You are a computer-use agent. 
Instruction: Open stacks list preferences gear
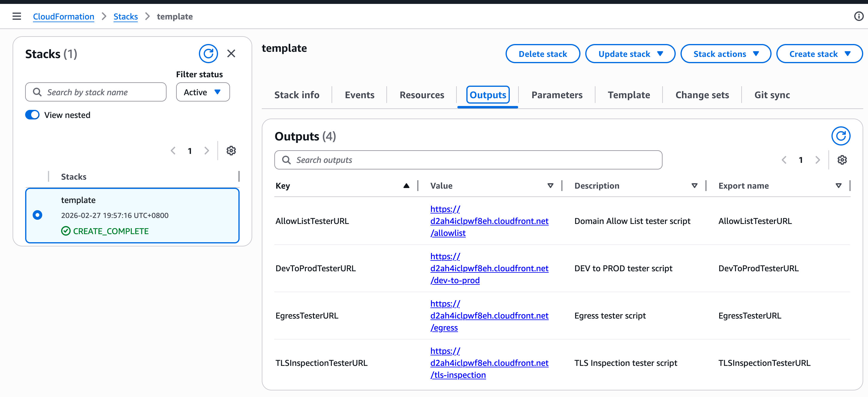[231, 151]
